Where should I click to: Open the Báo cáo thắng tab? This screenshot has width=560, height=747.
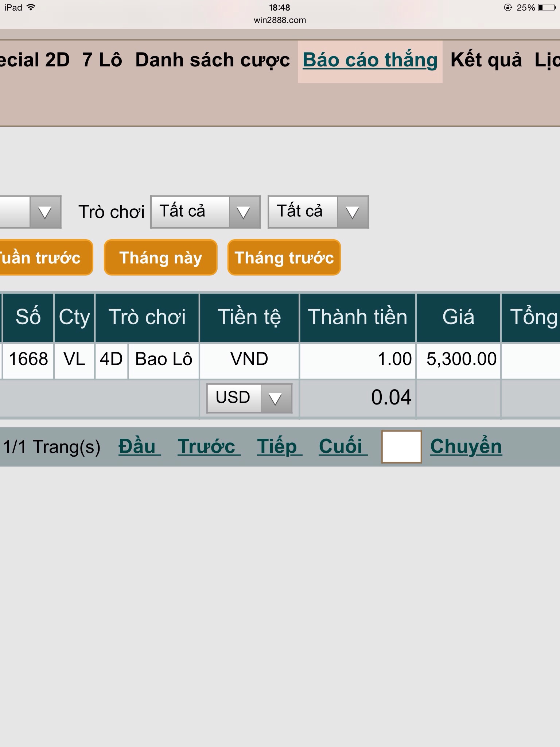click(x=370, y=61)
